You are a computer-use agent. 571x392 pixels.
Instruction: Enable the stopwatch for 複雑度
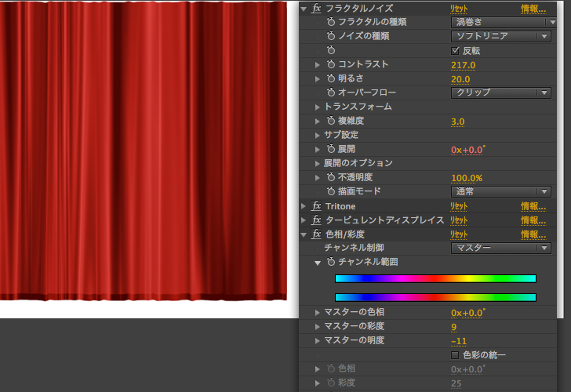click(x=331, y=122)
